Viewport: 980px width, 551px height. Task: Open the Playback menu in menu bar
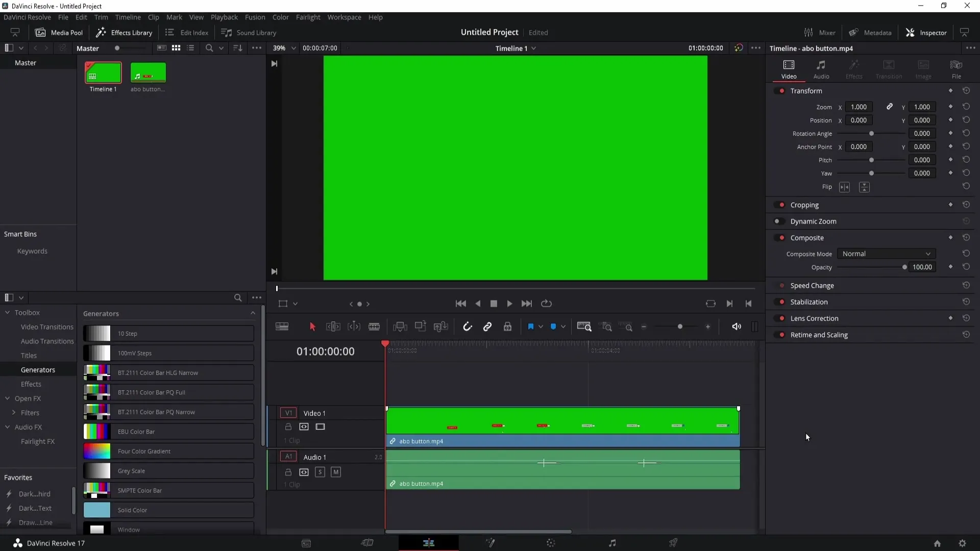[x=224, y=17]
